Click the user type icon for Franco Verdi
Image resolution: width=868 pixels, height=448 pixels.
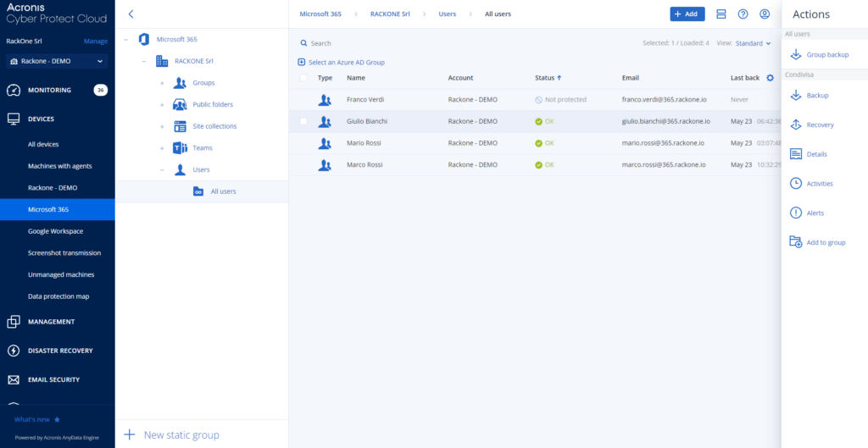325,100
